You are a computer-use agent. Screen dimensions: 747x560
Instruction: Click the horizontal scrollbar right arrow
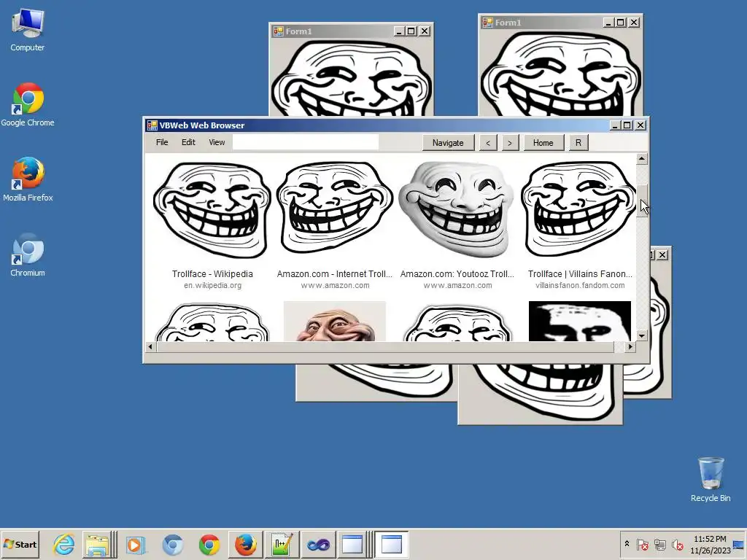[x=630, y=346]
